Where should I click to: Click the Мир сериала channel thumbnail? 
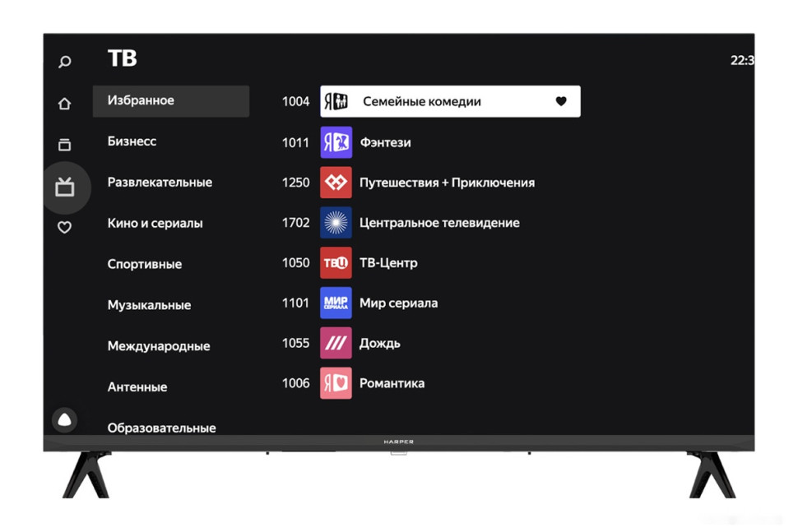click(x=336, y=303)
